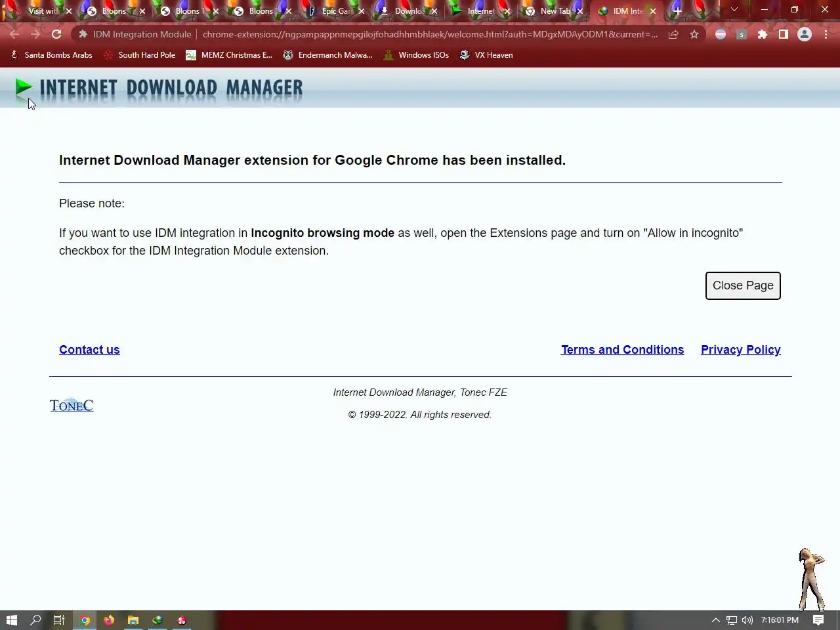This screenshot has width=840, height=630.
Task: Click the Tonec logo
Action: [72, 405]
